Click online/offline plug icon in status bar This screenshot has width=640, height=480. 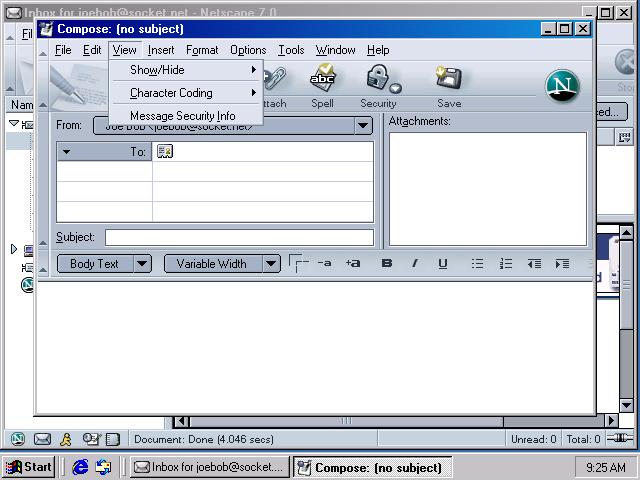[x=620, y=438]
